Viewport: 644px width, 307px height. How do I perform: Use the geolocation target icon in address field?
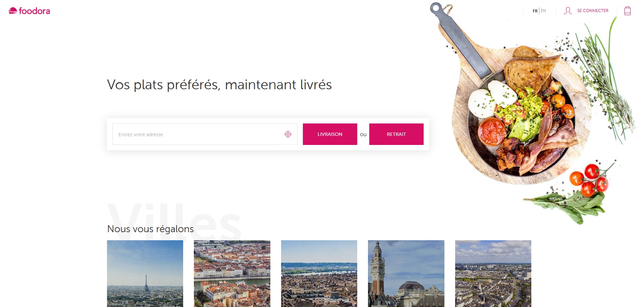tap(288, 134)
